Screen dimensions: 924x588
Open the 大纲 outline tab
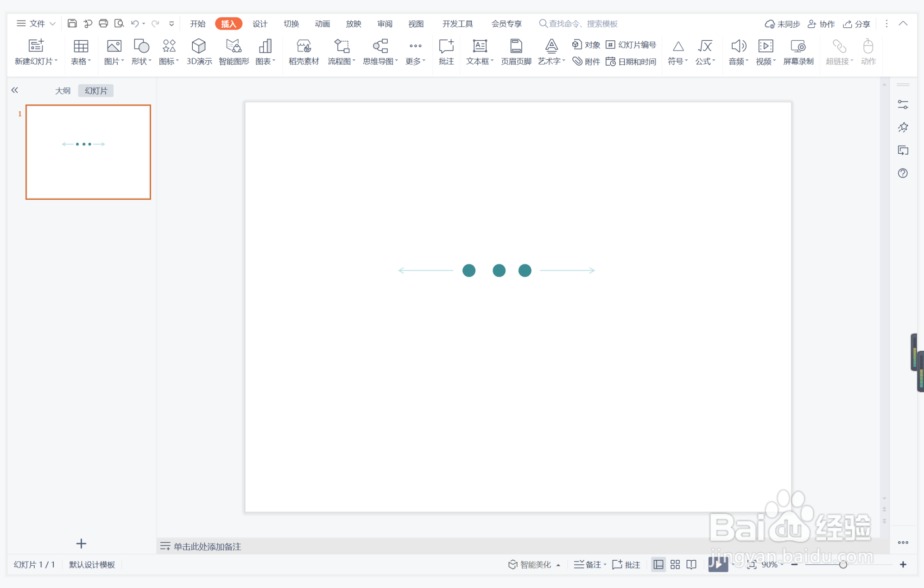click(x=63, y=91)
